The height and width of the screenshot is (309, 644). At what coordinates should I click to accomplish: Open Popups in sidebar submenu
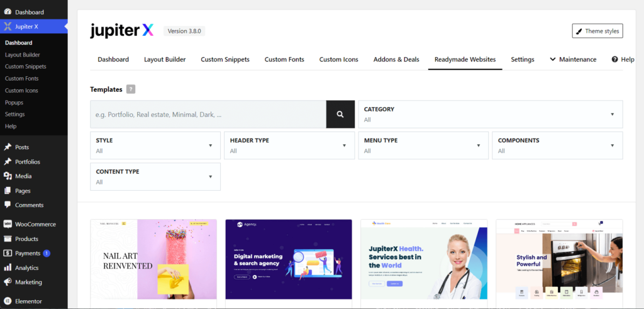click(14, 103)
